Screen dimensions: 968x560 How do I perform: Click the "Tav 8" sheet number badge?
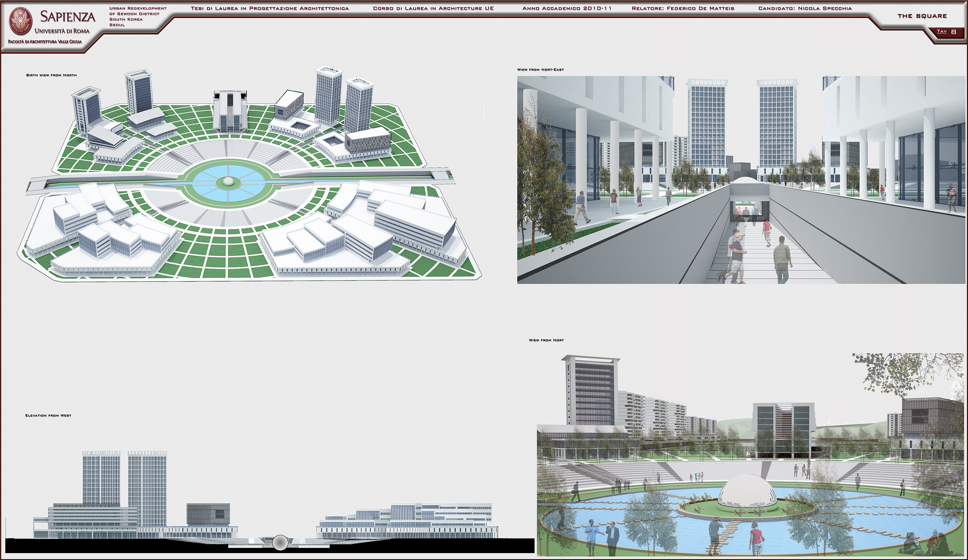coord(946,32)
